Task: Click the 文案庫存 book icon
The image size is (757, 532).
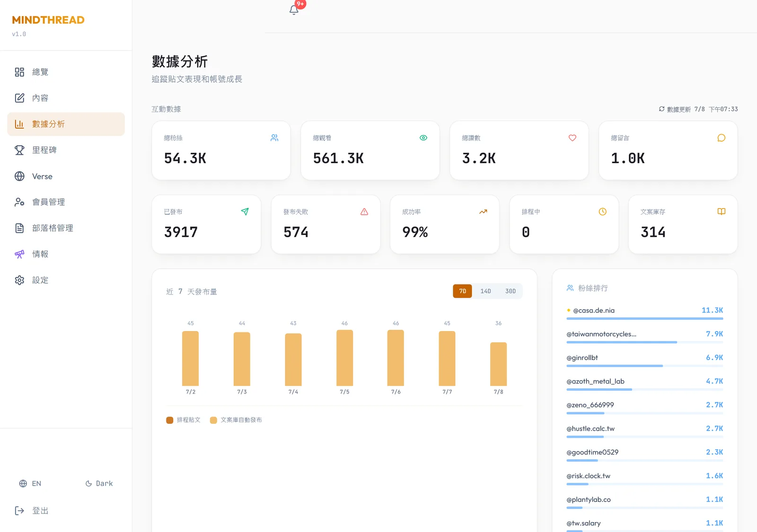Action: (x=722, y=211)
